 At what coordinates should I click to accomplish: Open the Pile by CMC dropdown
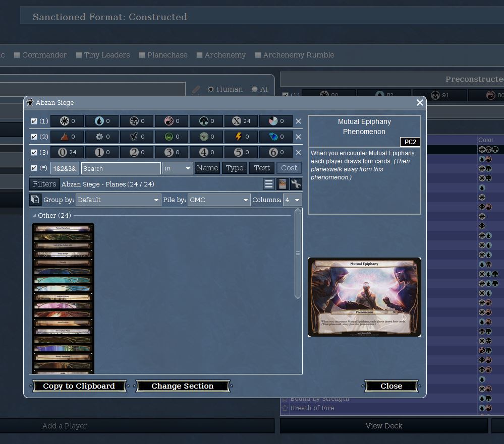tap(219, 200)
